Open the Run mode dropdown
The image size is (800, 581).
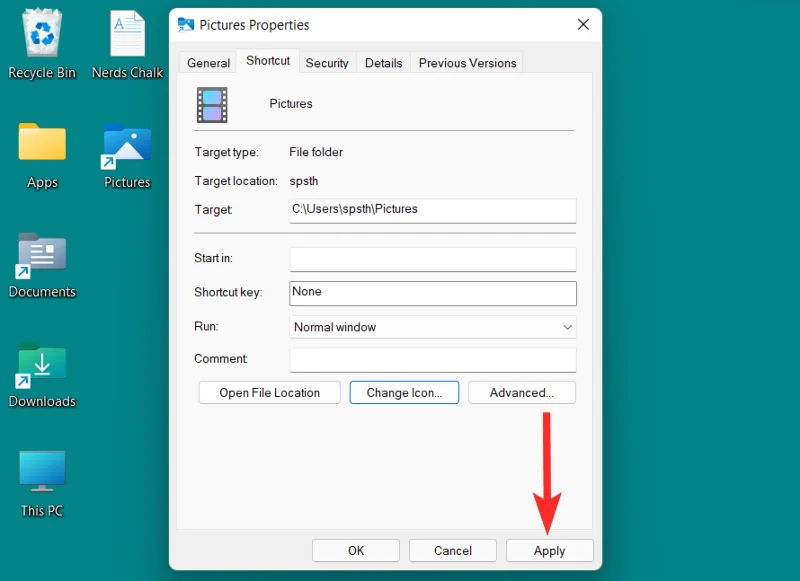[x=566, y=327]
